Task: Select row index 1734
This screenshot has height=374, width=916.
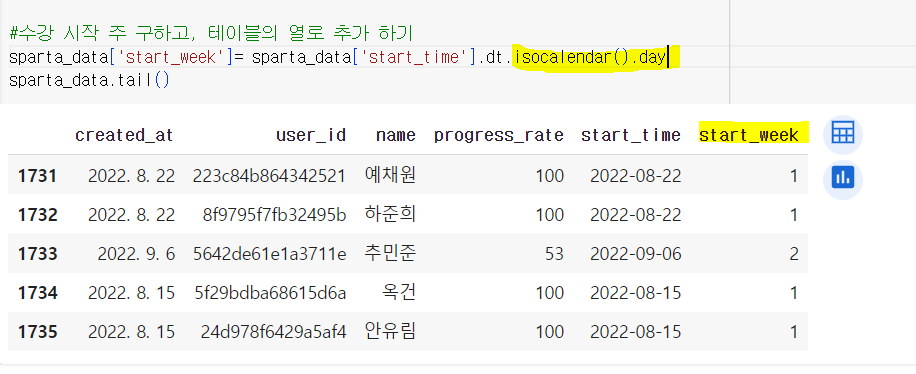Action: tap(38, 293)
